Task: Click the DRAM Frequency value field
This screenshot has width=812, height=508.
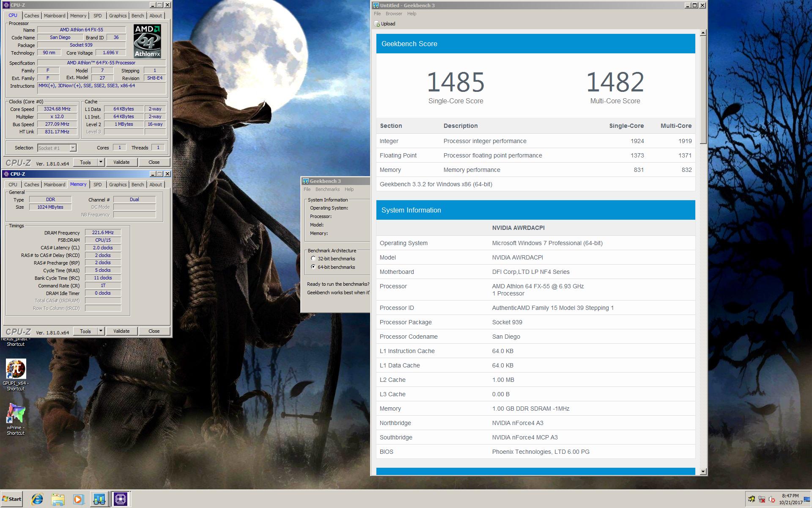Action: [x=103, y=232]
